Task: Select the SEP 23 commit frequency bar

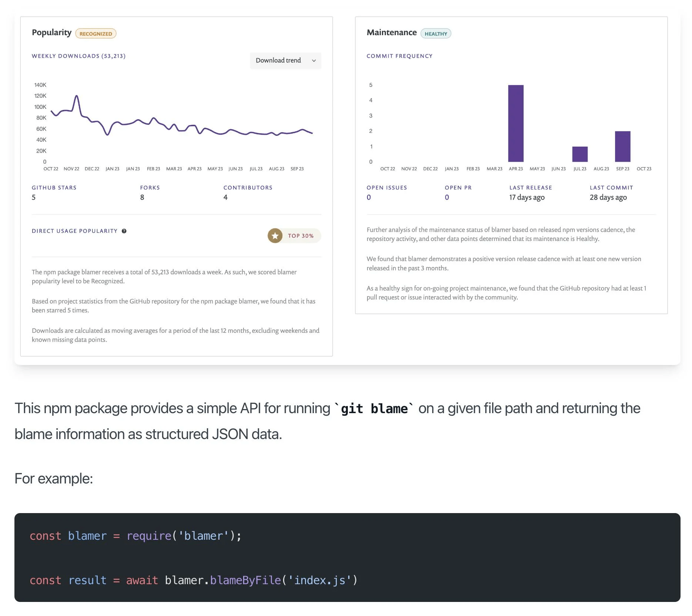Action: coord(622,146)
